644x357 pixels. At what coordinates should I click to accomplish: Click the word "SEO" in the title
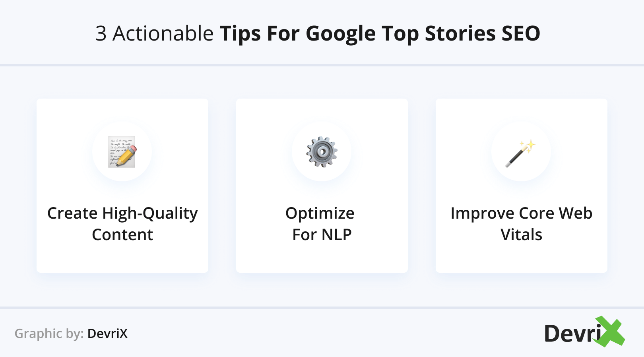point(521,33)
